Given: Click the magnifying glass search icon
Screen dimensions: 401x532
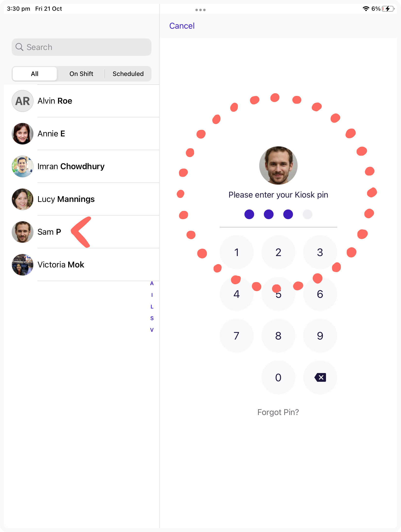Looking at the screenshot, I should click(19, 47).
